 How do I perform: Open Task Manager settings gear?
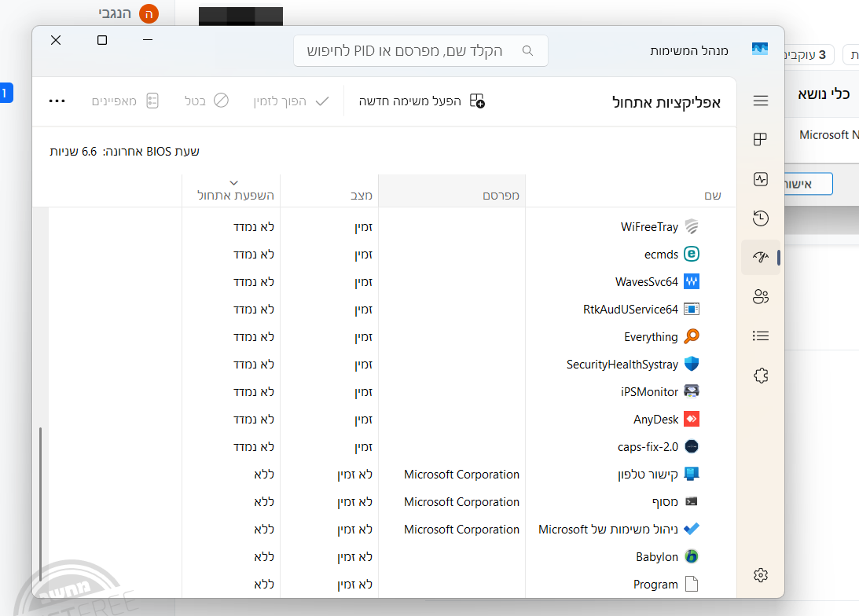[x=760, y=575]
